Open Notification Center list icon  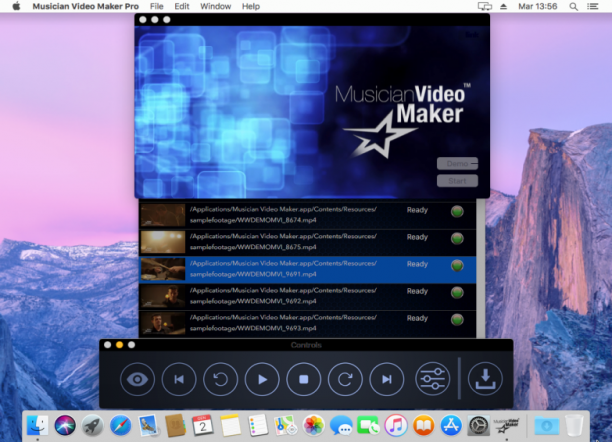tap(592, 6)
